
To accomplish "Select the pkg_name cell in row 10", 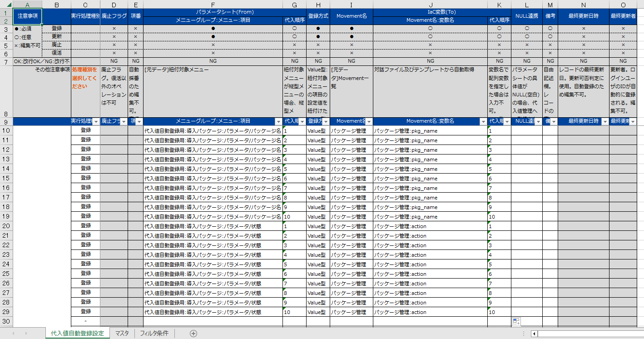I will point(430,131).
